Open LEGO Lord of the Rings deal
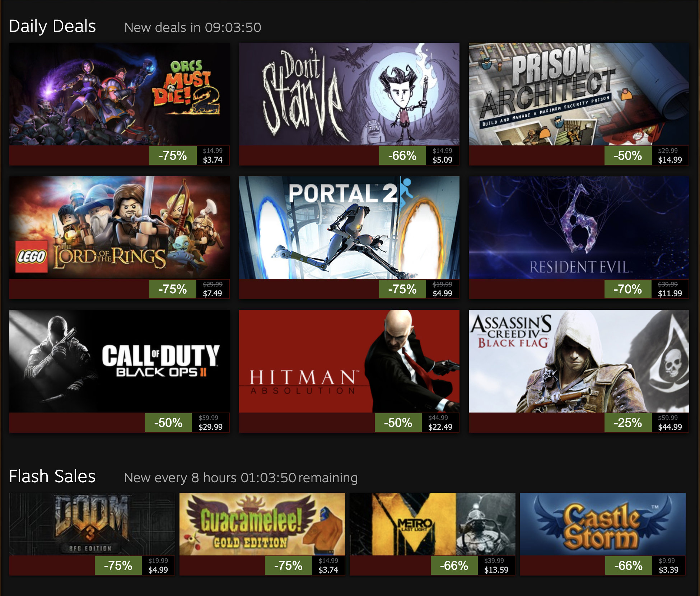This screenshot has width=700, height=596. pyautogui.click(x=119, y=228)
